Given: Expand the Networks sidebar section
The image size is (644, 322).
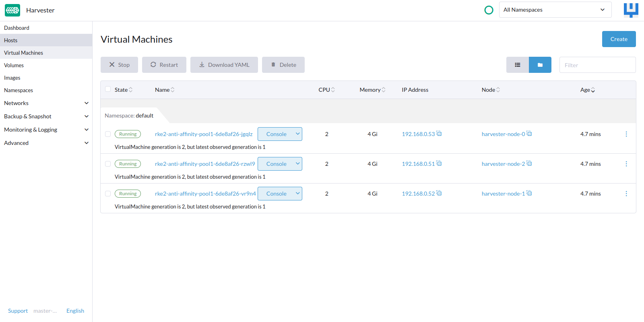Looking at the screenshot, I should [x=86, y=103].
